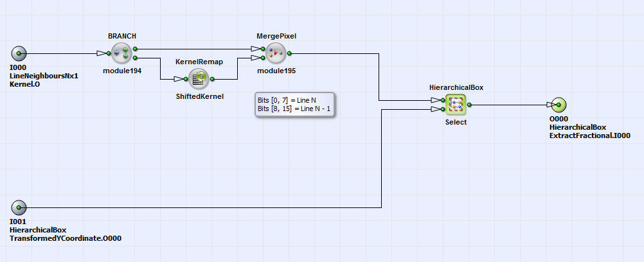Select the KernelRemap ShiftedKernel module icon
This screenshot has height=262, width=644.
(199, 79)
